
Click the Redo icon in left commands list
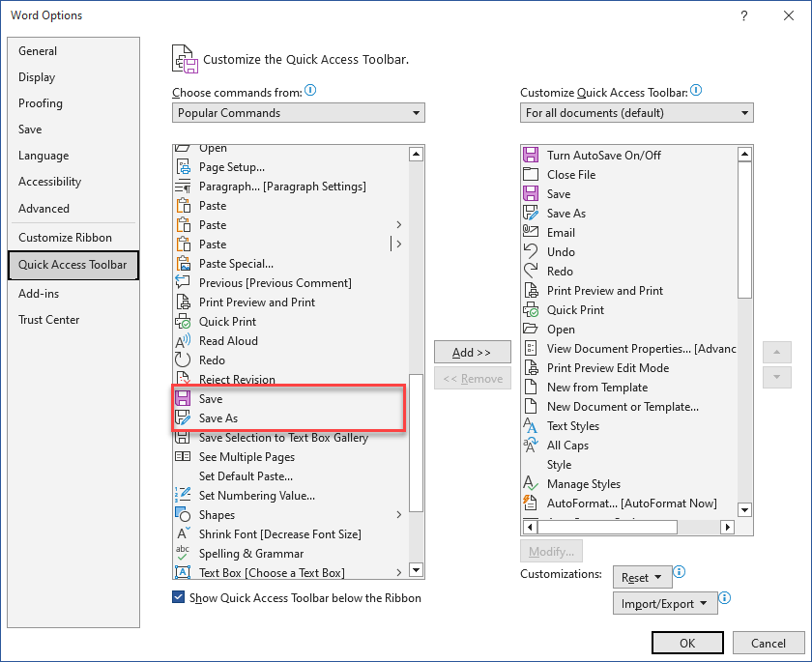coord(184,360)
